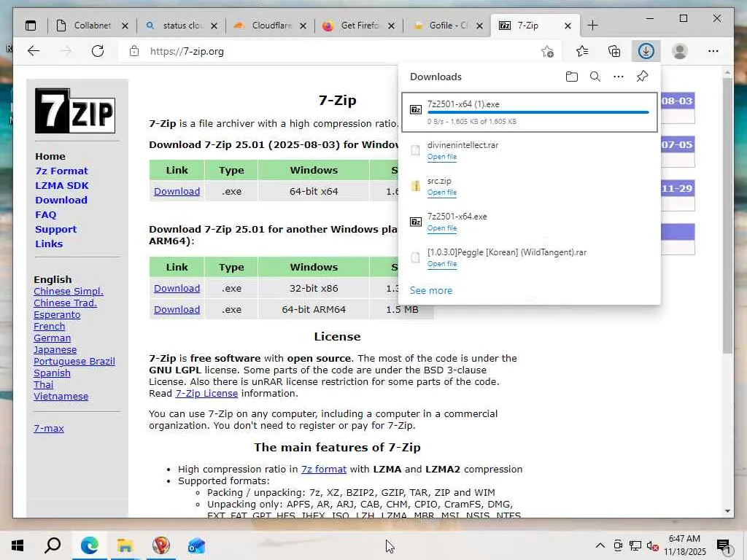Image resolution: width=747 pixels, height=560 pixels.
Task: Open Links sidebar link
Action: tap(49, 244)
